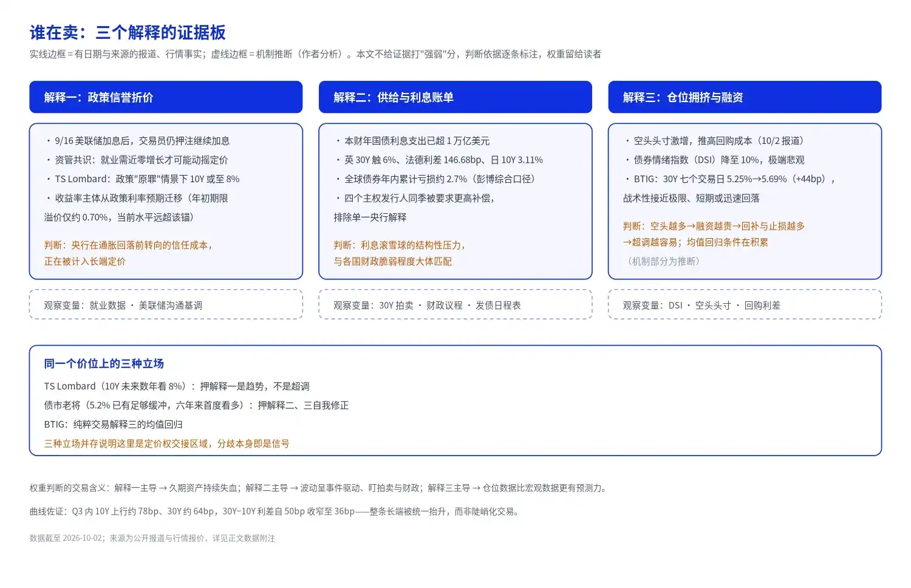The height and width of the screenshot is (588, 911).
Task: Click the orange line starting "判断：空头越多→融资越贵"
Action: click(714, 234)
